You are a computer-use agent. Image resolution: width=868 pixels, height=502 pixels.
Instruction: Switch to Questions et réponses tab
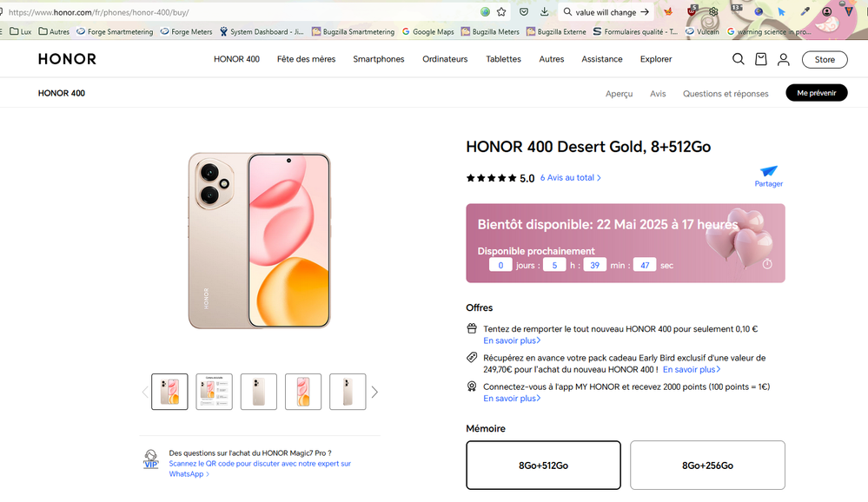pos(725,94)
